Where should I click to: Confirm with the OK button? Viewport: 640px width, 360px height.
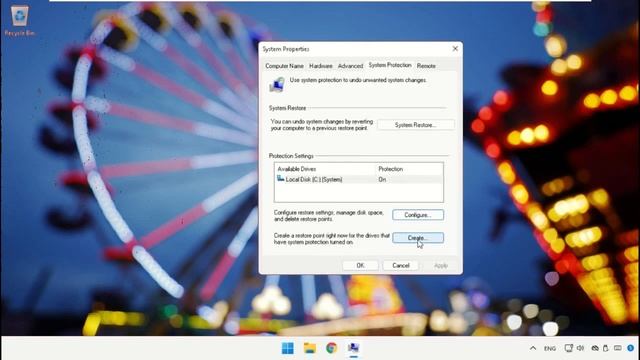click(360, 266)
